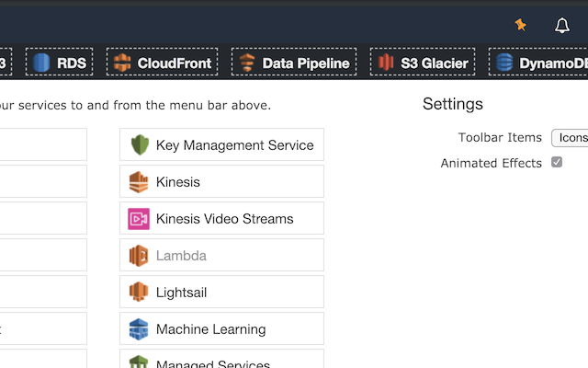Image resolution: width=588 pixels, height=368 pixels.
Task: Click the DynamoDB blue icon
Action: click(x=504, y=63)
